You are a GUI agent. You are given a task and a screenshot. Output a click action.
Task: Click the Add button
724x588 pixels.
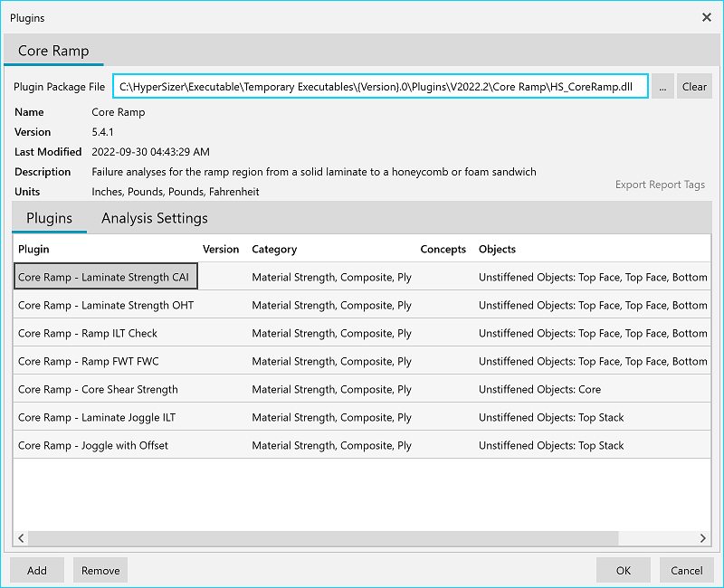coord(37,571)
